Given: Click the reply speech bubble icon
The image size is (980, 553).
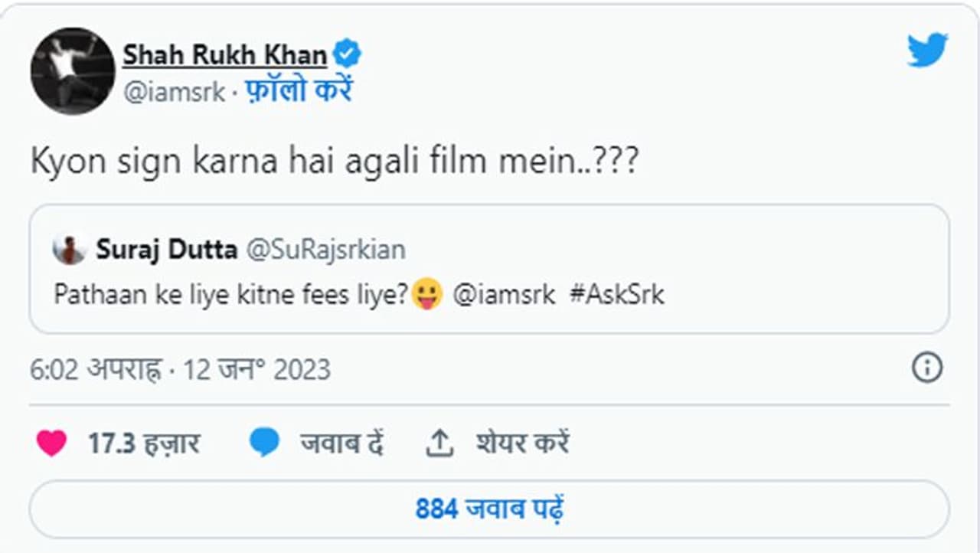Looking at the screenshot, I should (x=264, y=443).
